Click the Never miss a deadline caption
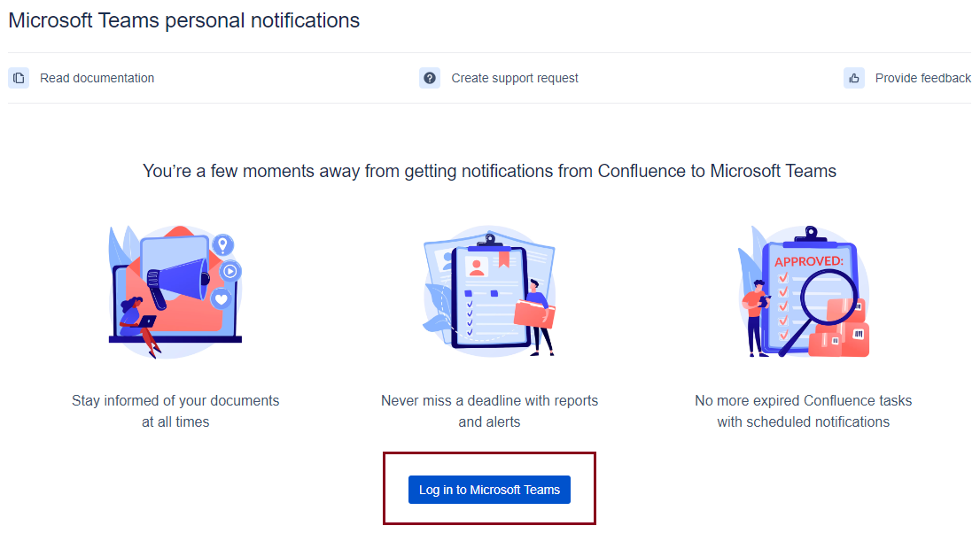This screenshot has width=980, height=549. click(x=489, y=411)
